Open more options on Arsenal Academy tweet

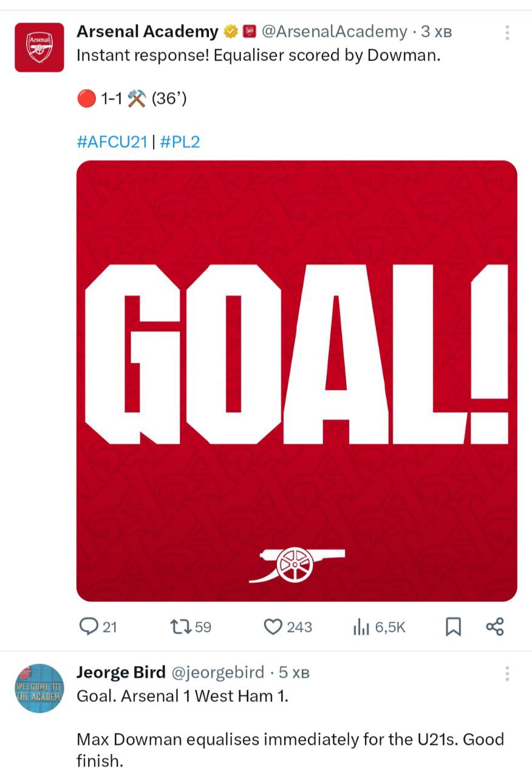click(x=507, y=33)
